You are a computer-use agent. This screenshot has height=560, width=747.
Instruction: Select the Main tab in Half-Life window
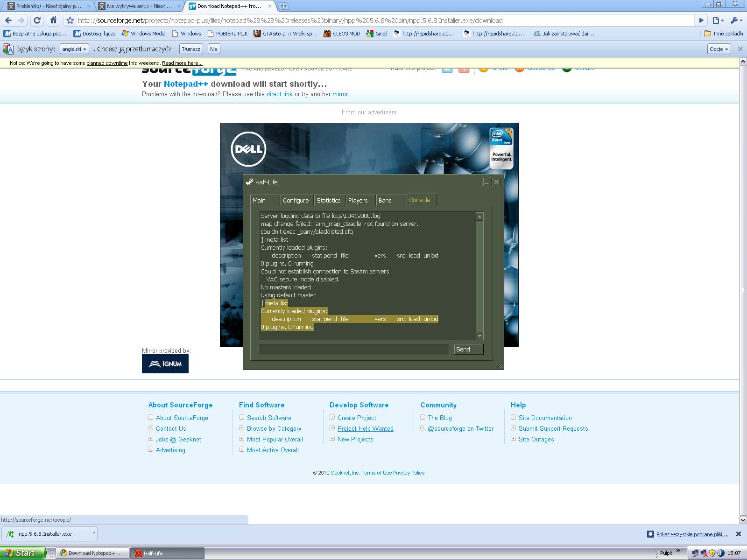(264, 200)
